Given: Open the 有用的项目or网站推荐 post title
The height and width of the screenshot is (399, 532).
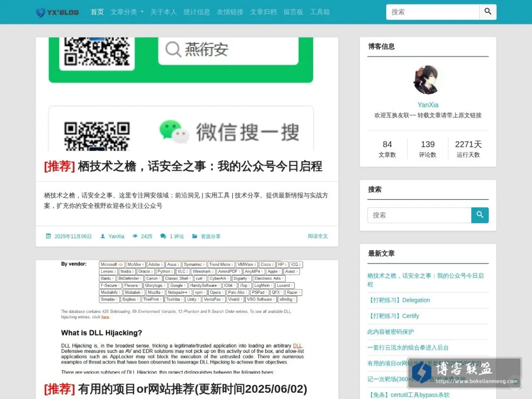Looking at the screenshot, I should coord(176,389).
